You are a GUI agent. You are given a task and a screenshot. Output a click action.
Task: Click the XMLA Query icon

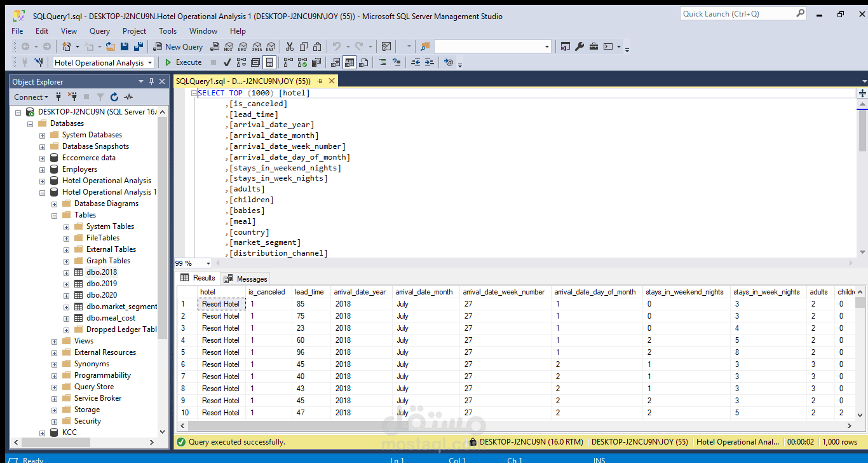tap(257, 46)
